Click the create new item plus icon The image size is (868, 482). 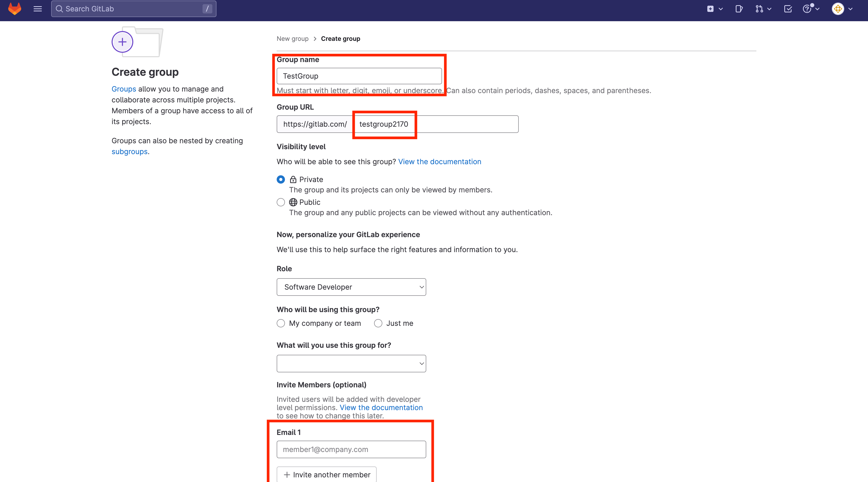pos(709,8)
